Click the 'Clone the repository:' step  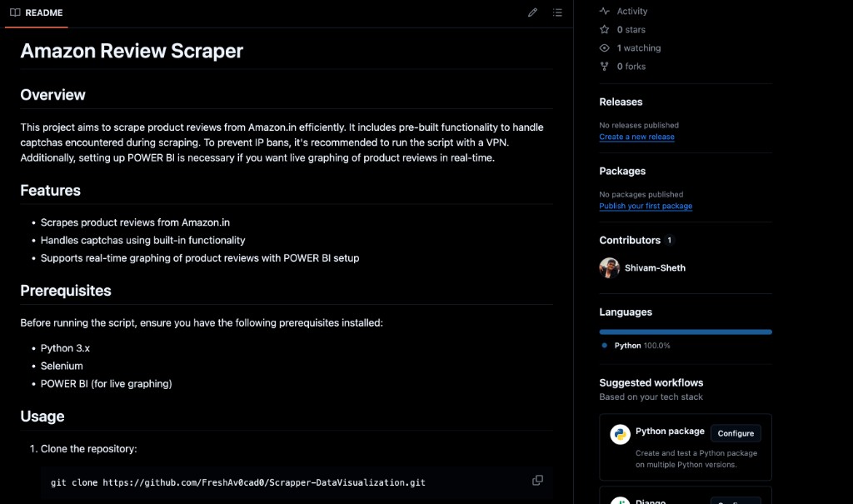click(88, 449)
